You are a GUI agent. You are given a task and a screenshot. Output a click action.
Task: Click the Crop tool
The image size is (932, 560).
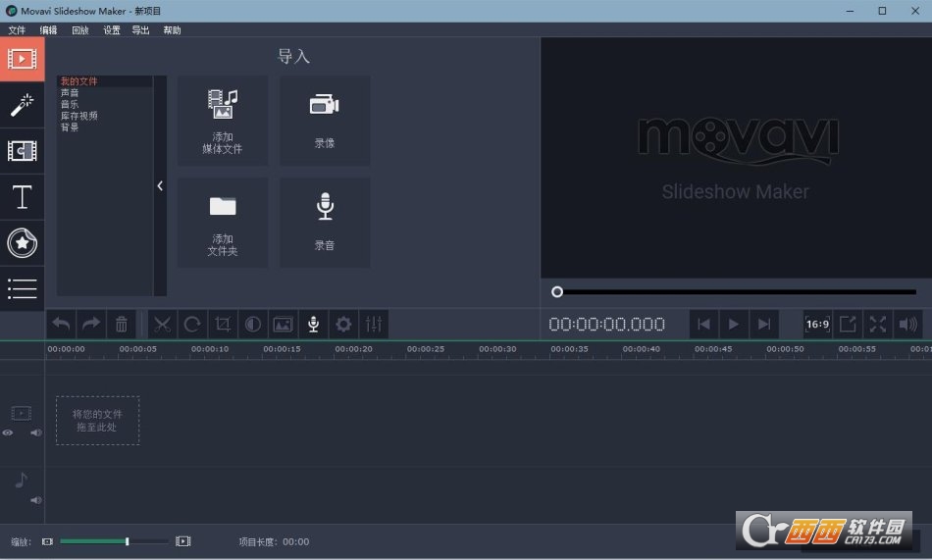pyautogui.click(x=223, y=324)
